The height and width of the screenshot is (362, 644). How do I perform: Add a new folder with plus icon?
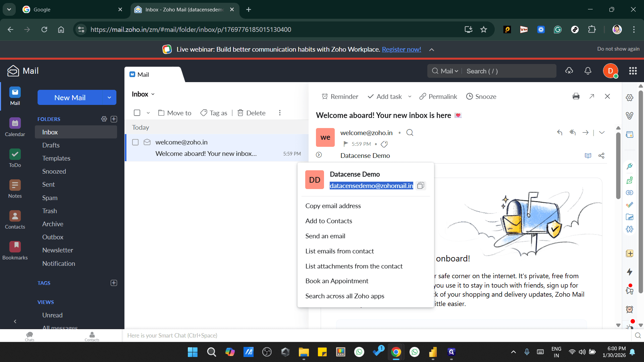click(114, 119)
